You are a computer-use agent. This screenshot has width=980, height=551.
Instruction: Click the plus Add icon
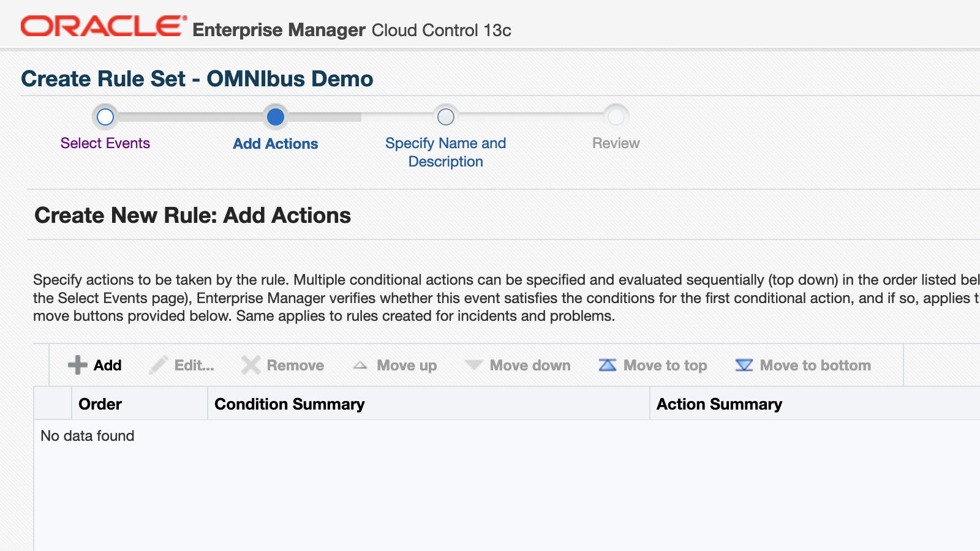[x=78, y=365]
